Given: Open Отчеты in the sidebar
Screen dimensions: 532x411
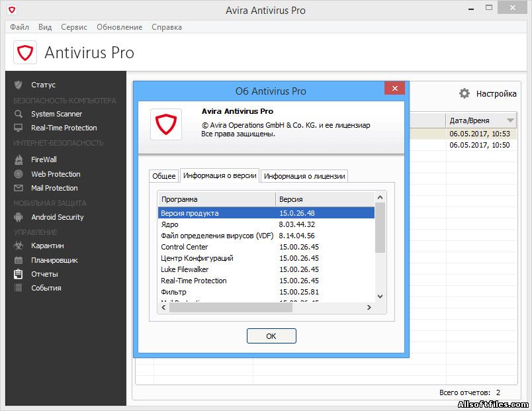Looking at the screenshot, I should [x=44, y=274].
